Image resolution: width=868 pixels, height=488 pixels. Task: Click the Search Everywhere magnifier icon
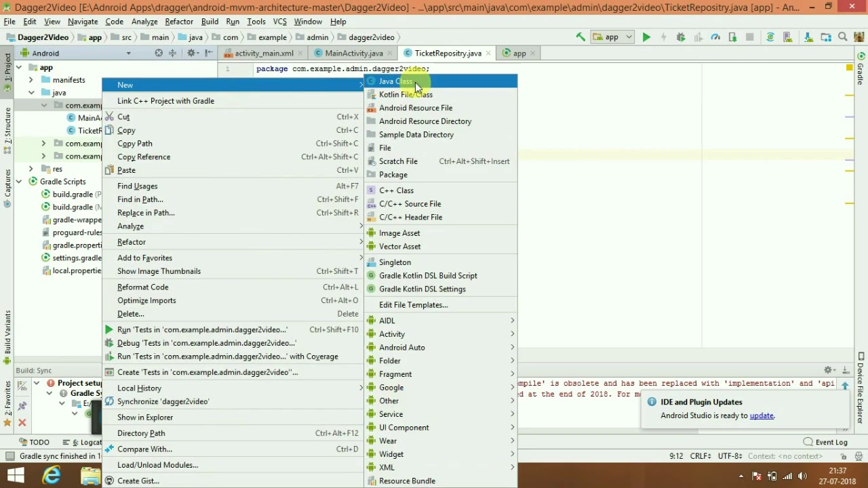click(x=843, y=37)
